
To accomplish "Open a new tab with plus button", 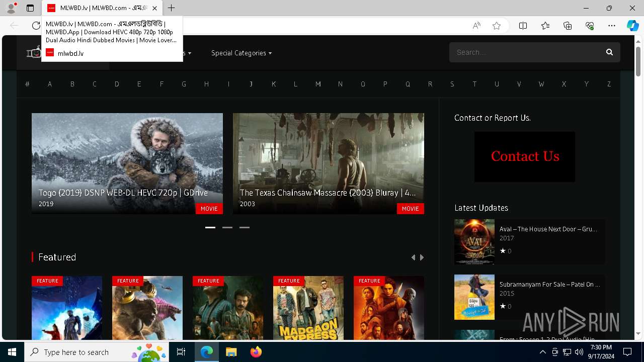I will [171, 8].
